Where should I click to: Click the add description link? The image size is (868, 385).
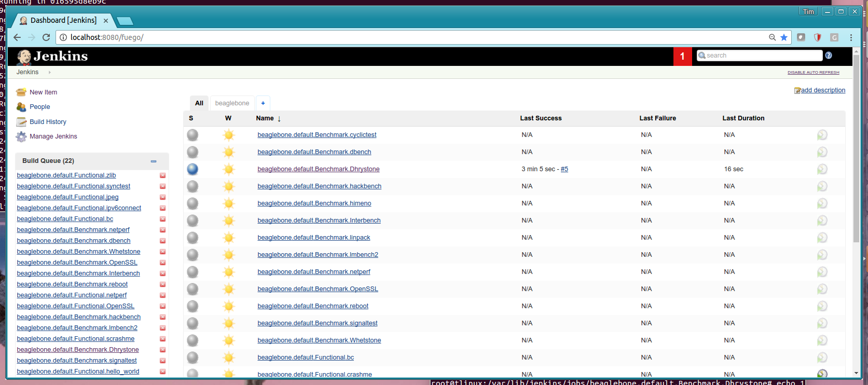click(x=823, y=90)
